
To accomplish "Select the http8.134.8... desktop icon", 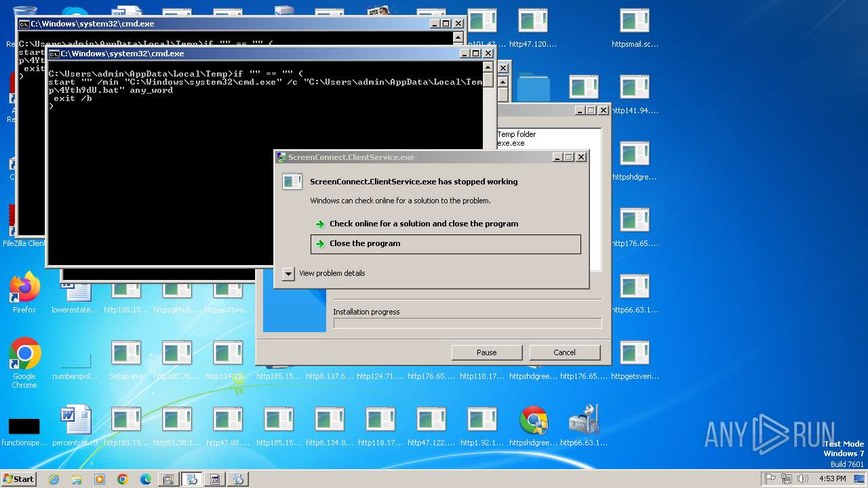I will (x=330, y=426).
